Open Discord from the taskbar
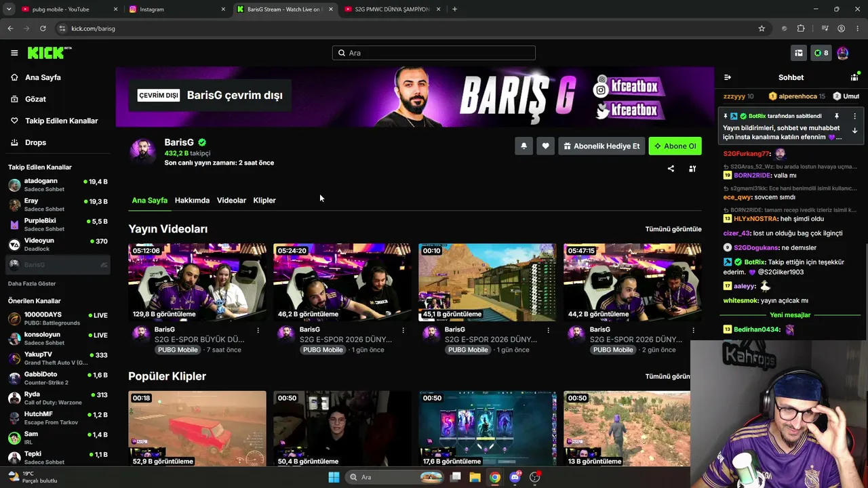868x488 pixels. click(515, 477)
